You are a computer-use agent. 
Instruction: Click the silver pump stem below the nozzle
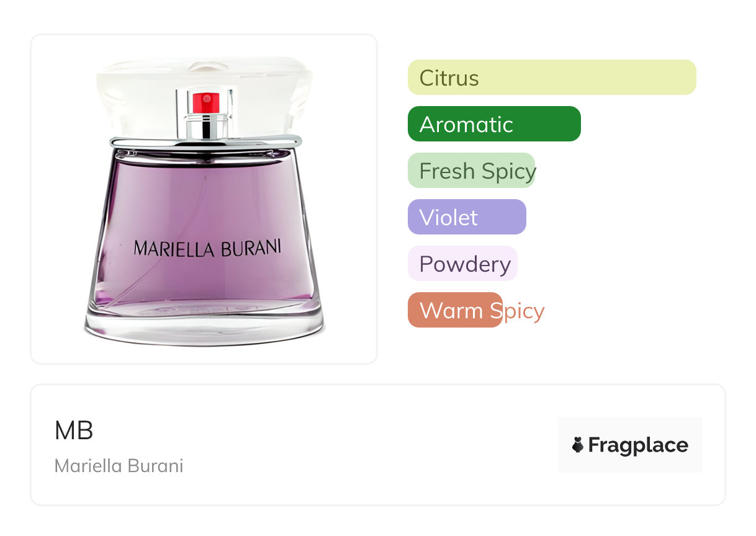click(206, 126)
